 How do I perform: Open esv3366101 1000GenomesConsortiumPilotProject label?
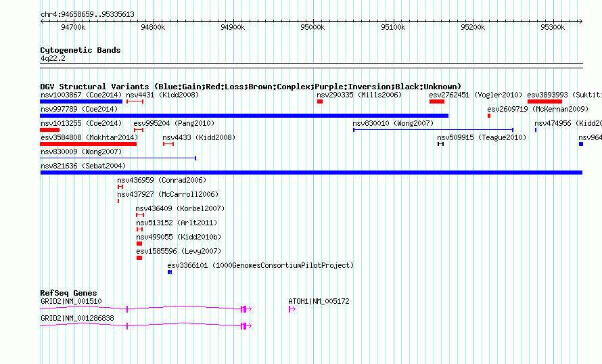click(x=260, y=265)
